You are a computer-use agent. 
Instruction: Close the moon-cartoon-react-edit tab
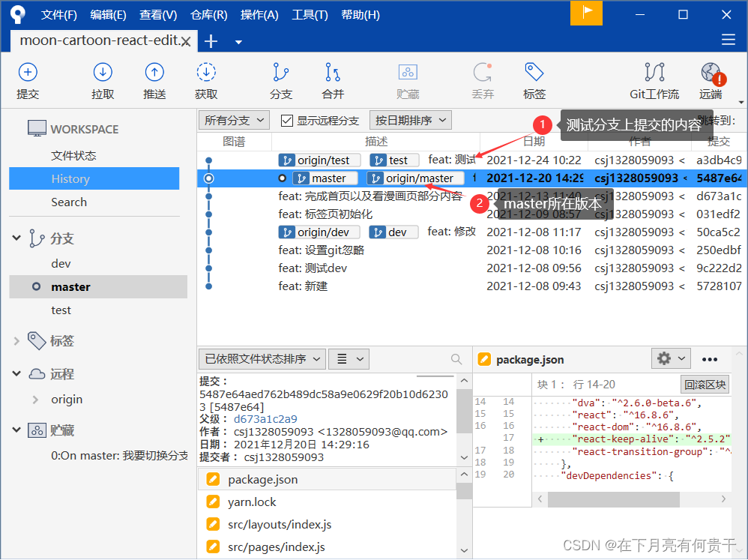186,41
